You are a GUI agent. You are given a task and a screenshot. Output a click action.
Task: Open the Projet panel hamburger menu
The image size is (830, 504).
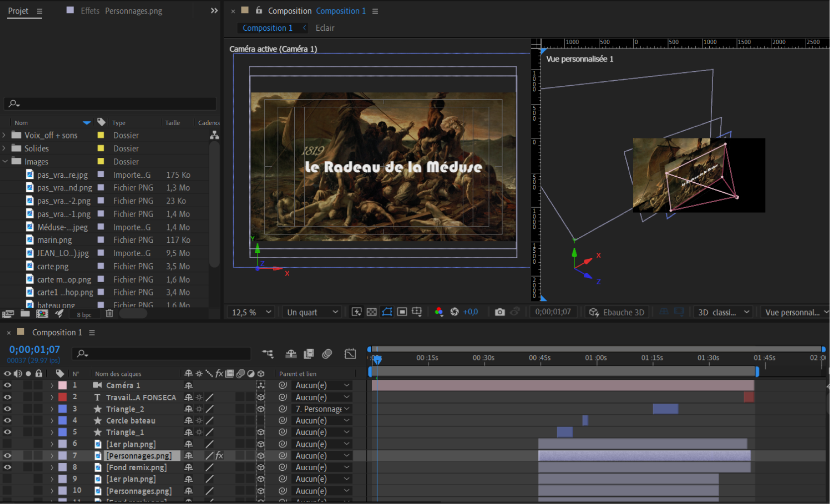coord(39,11)
